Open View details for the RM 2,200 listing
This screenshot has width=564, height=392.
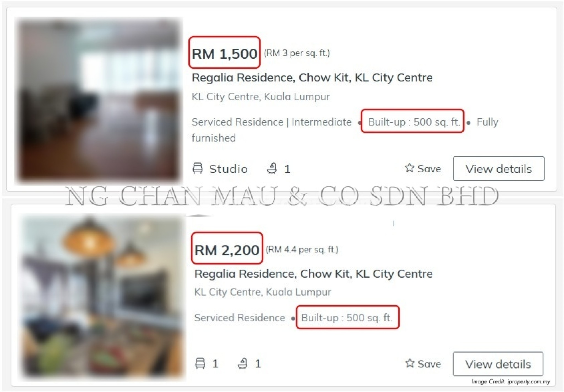coord(498,364)
